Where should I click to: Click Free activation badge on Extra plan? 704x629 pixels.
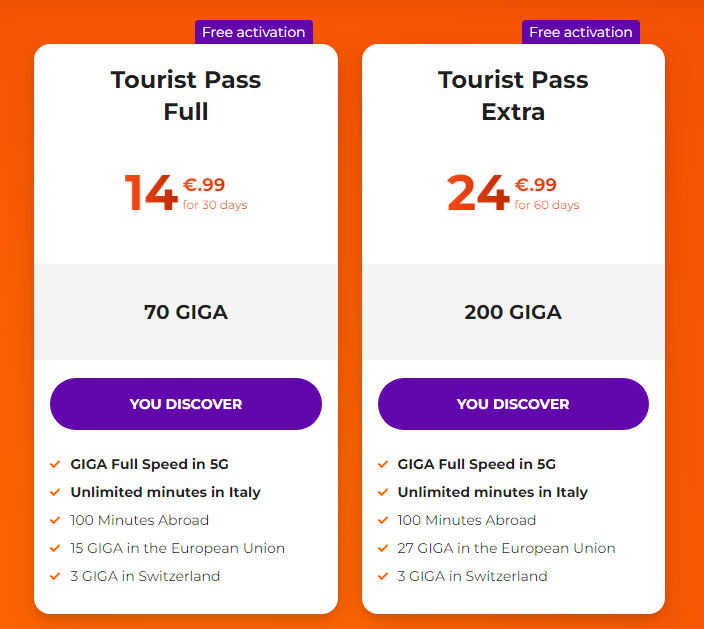(580, 32)
